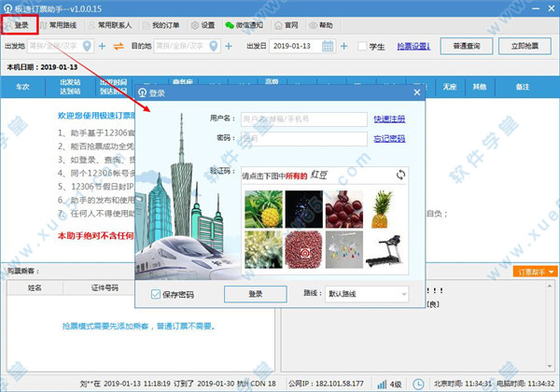The image size is (560, 392).
Task: Click the location pin icon for departure station
Action: click(89, 45)
